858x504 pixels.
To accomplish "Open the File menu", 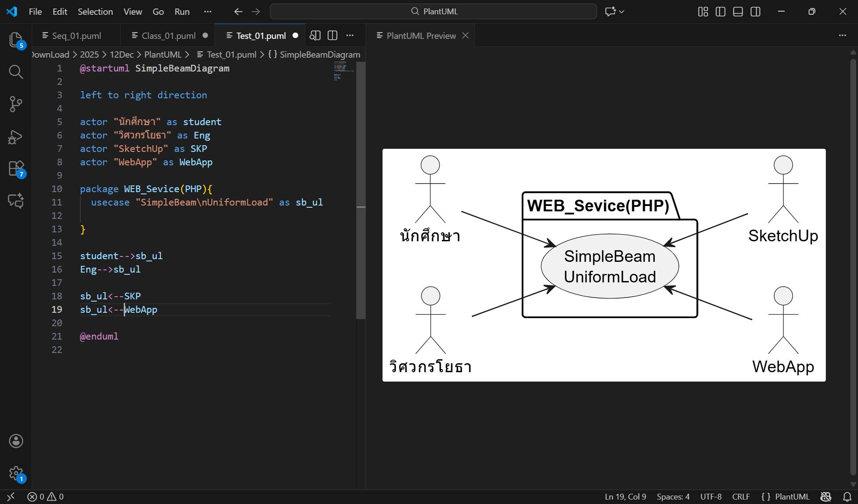I will click(x=35, y=12).
